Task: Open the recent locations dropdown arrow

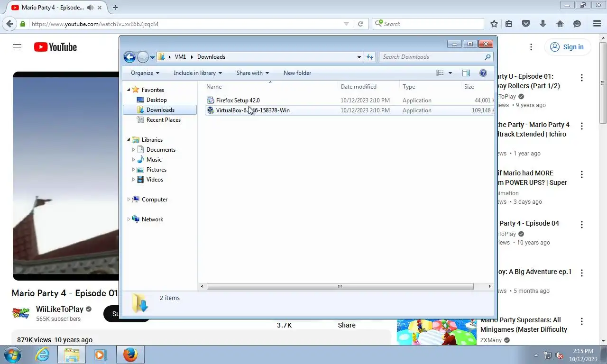Action: [152, 57]
